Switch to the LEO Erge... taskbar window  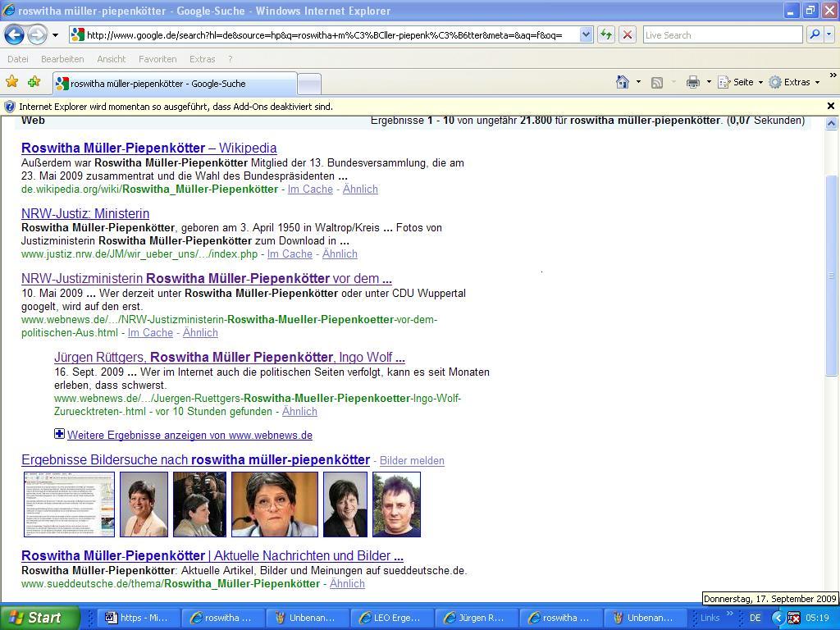click(392, 618)
